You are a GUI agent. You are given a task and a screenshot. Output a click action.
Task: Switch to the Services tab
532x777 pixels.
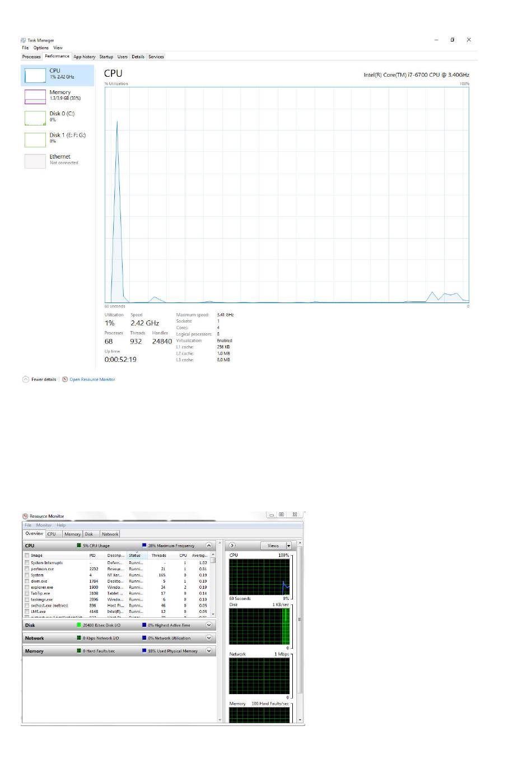[156, 57]
